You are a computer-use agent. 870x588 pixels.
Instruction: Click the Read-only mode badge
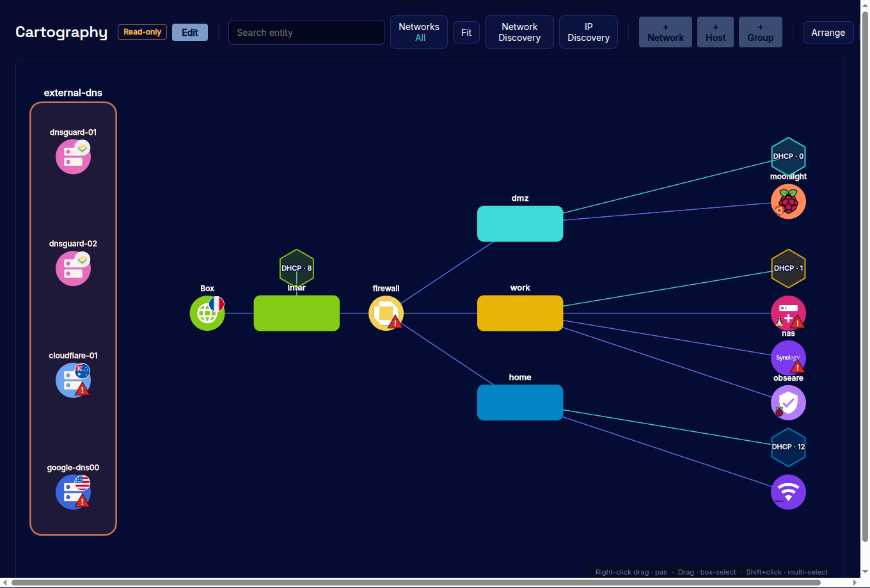point(142,32)
